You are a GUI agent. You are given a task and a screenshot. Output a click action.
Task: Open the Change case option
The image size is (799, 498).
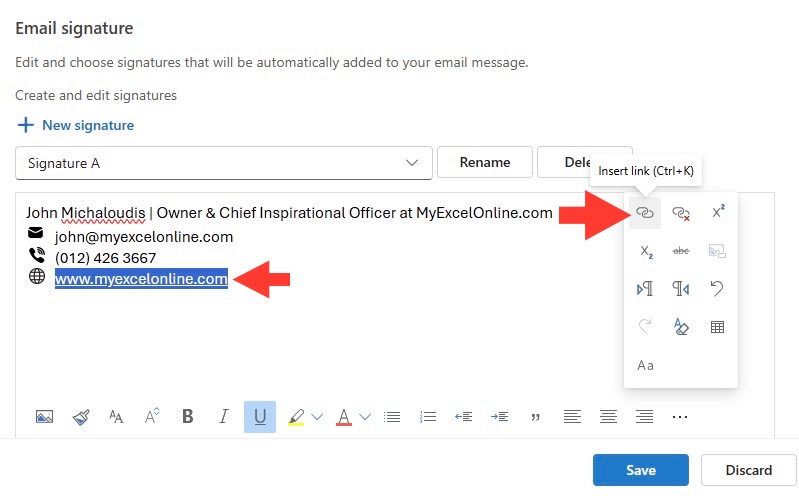point(645,365)
